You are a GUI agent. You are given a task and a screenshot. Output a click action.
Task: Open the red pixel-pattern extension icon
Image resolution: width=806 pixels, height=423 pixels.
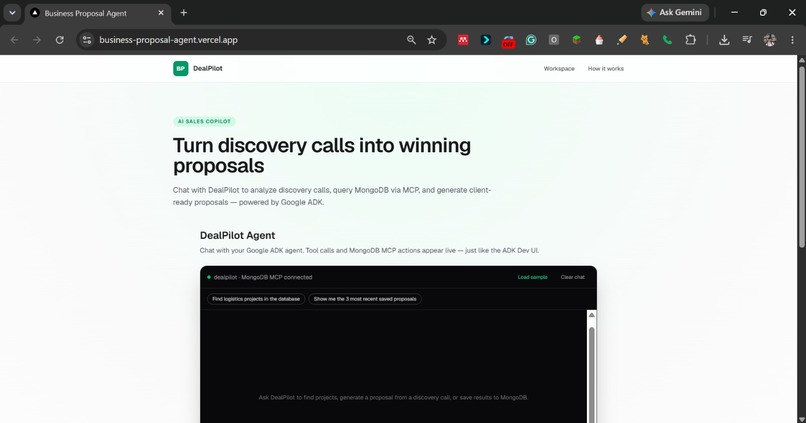(x=463, y=40)
